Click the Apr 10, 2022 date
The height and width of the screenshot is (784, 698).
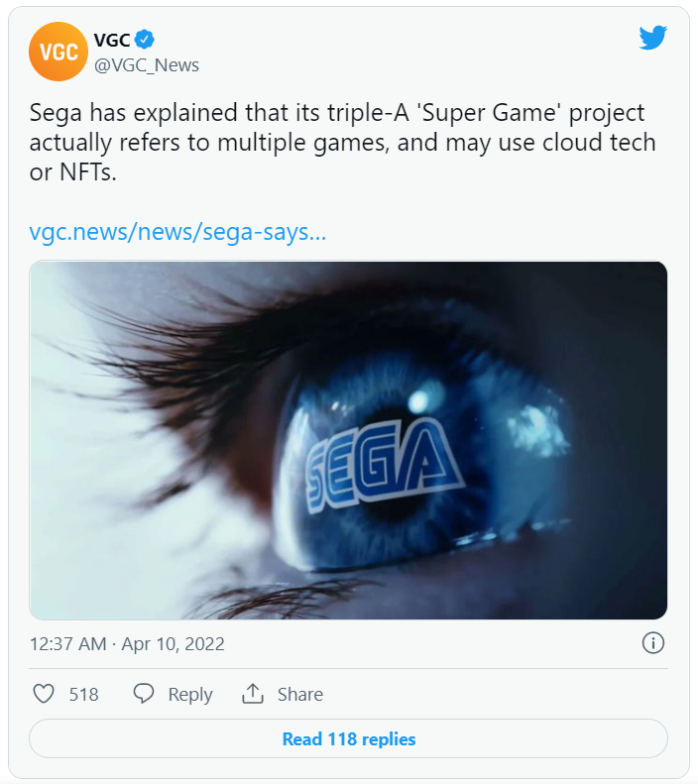tap(174, 644)
